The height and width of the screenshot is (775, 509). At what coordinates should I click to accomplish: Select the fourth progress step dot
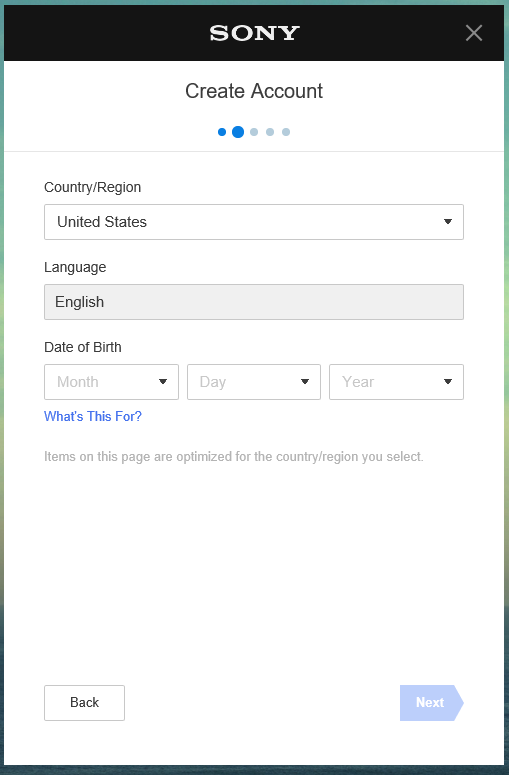(x=270, y=132)
